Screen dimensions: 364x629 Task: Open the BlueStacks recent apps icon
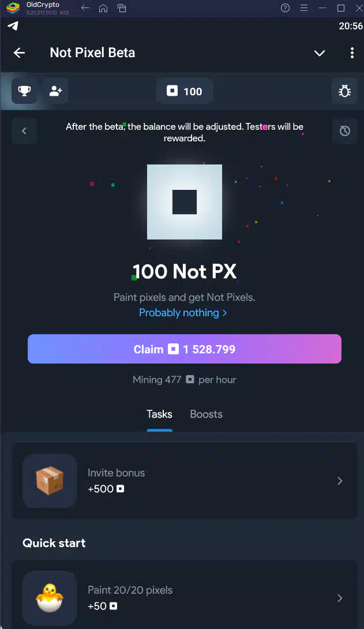tap(122, 8)
